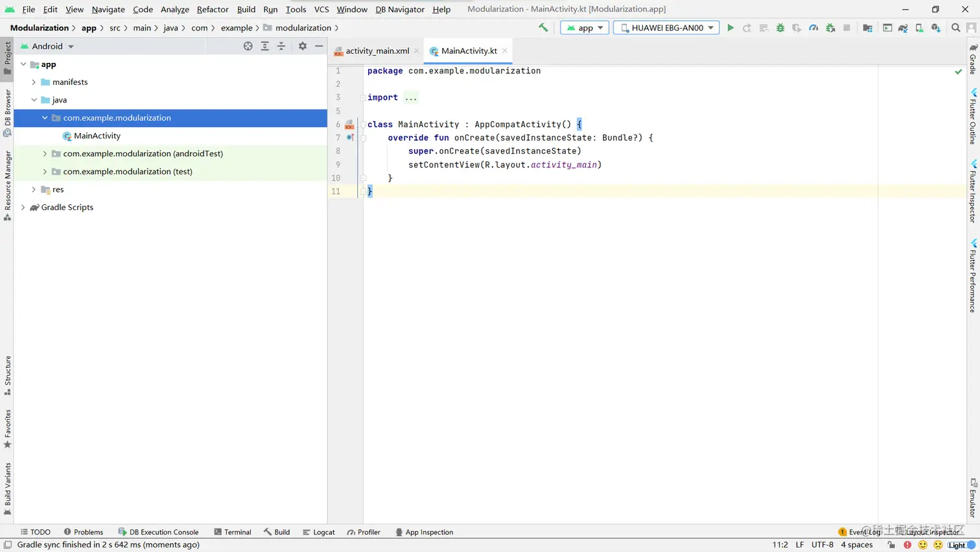Collapse the com.example.modularization package
The width and height of the screenshot is (980, 552).
pos(45,118)
